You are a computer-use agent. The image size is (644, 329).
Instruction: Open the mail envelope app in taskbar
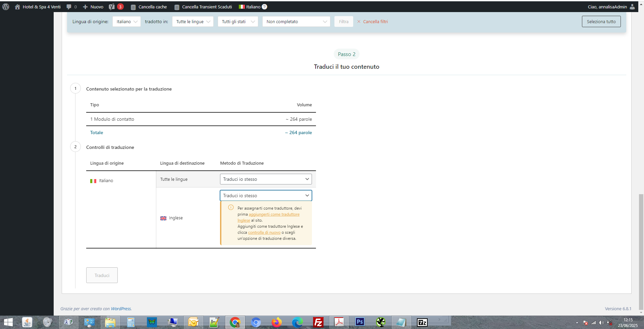pyautogui.click(x=194, y=322)
